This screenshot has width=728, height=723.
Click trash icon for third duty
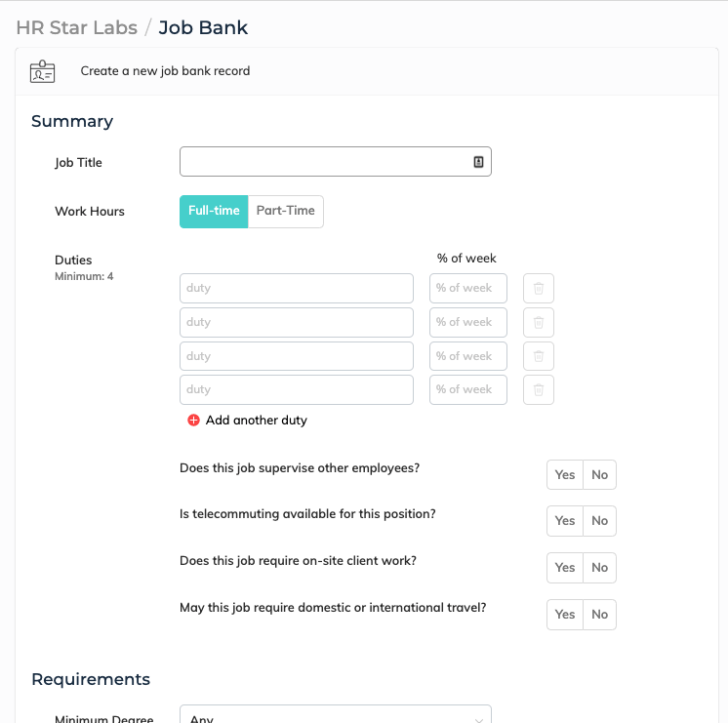coord(539,356)
